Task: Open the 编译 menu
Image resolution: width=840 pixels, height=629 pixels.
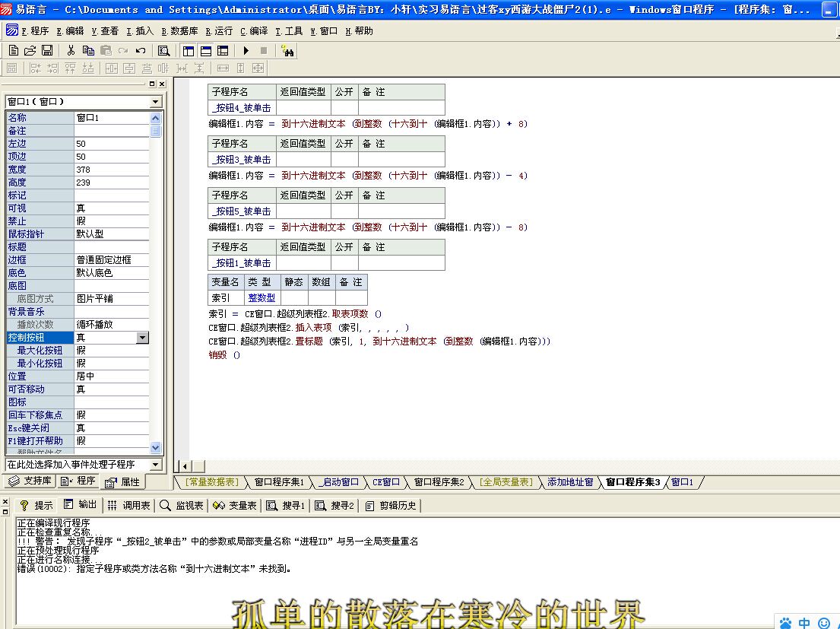Action: 255,31
